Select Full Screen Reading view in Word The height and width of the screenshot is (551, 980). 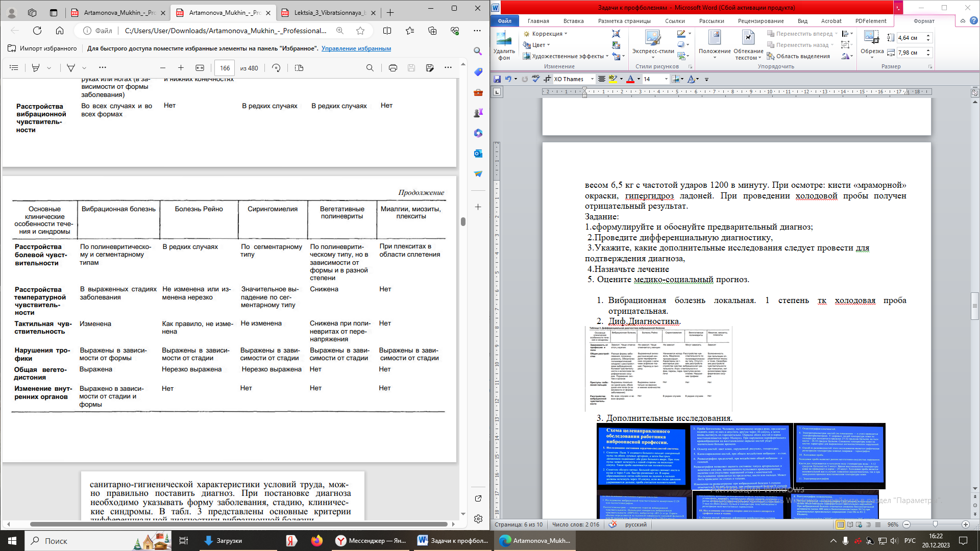(x=850, y=524)
